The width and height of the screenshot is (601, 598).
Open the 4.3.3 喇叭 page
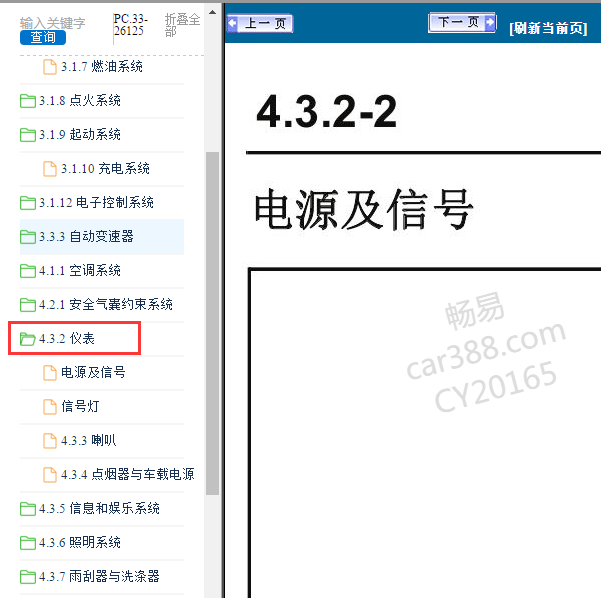tap(89, 440)
